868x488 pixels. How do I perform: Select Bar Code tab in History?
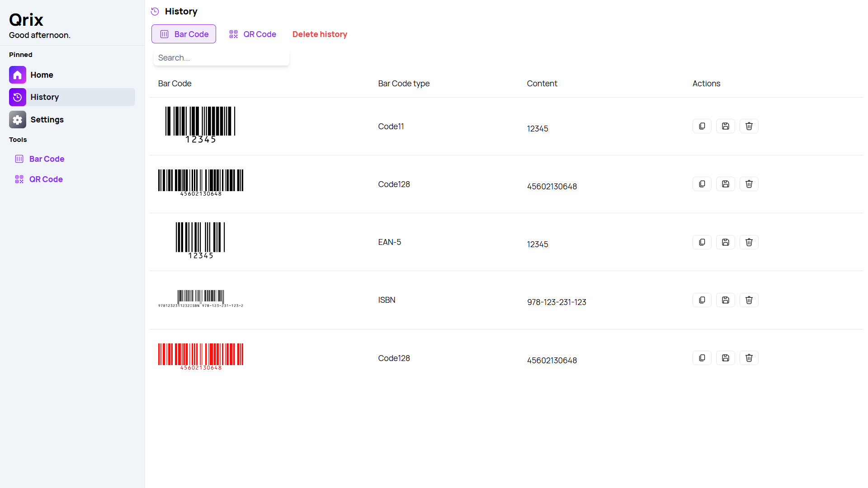[183, 34]
